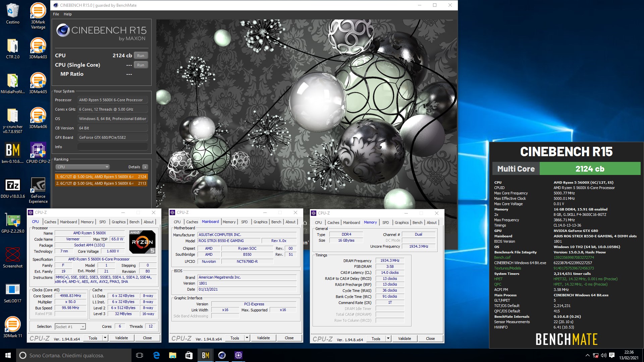Open the File menu in Cinebench
Image resolution: width=644 pixels, height=362 pixels.
pos(56,14)
